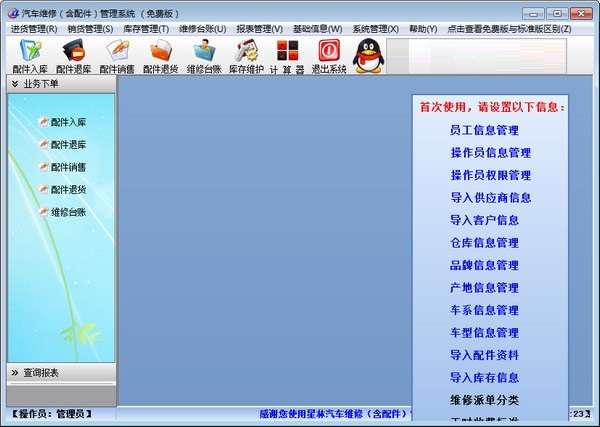Click the 产地信息管理 link
Viewport: 600px width, 427px height.
click(484, 288)
